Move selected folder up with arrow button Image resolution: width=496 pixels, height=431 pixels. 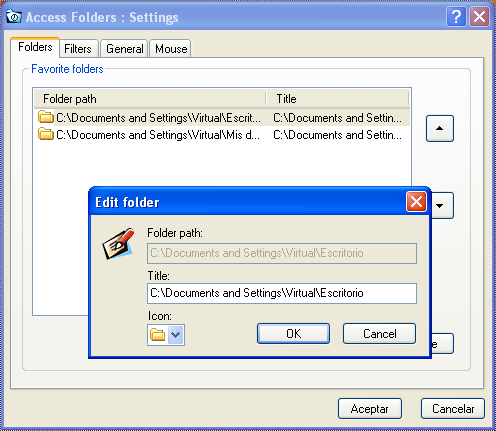tap(440, 128)
